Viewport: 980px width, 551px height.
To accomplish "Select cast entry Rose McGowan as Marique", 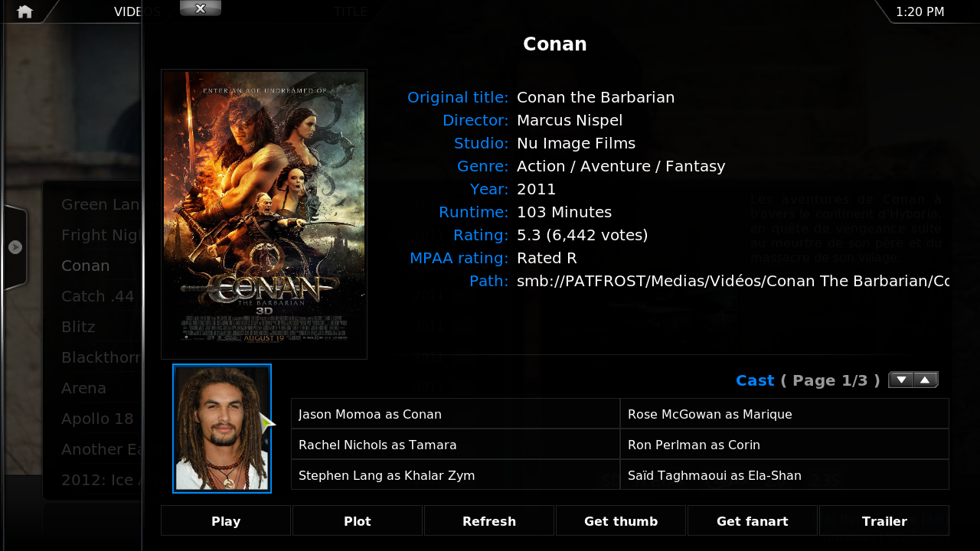I will click(785, 413).
